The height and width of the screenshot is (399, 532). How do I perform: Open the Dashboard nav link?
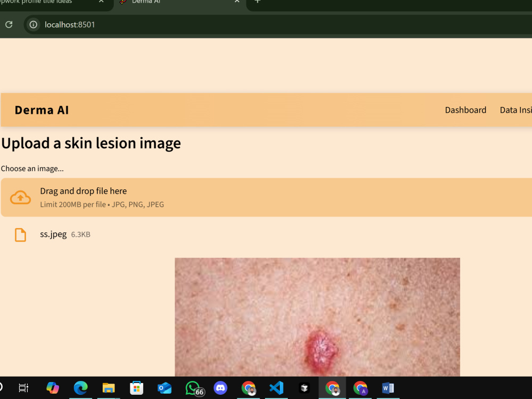(465, 110)
